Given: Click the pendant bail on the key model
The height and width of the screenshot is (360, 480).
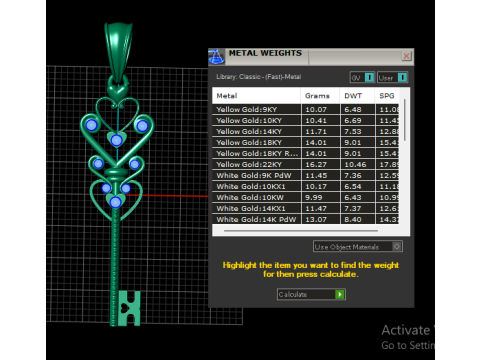Looking at the screenshot, I should [x=118, y=52].
